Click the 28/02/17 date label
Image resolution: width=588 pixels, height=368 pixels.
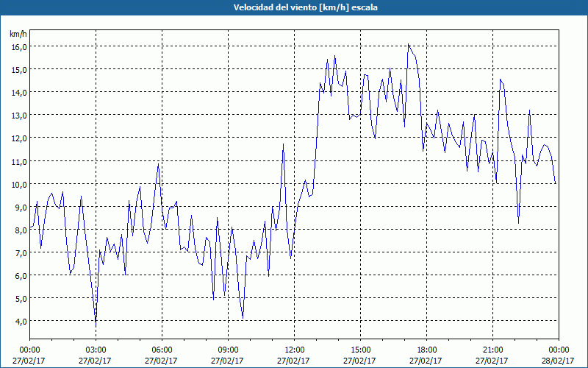coord(559,361)
